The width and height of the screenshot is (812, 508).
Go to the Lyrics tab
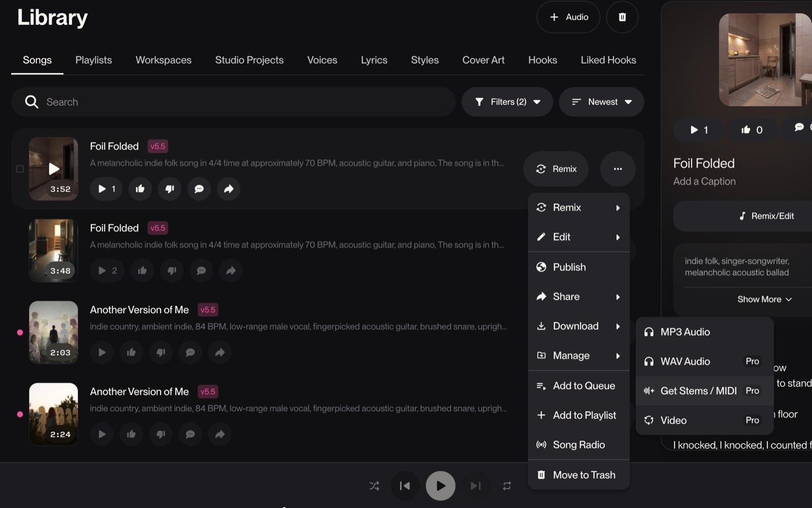pos(374,60)
